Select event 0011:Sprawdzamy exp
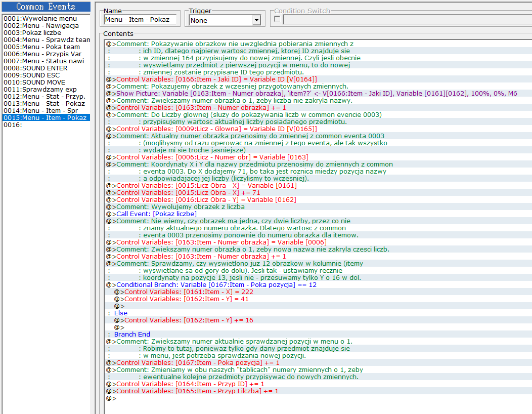532x414 pixels. point(46,89)
